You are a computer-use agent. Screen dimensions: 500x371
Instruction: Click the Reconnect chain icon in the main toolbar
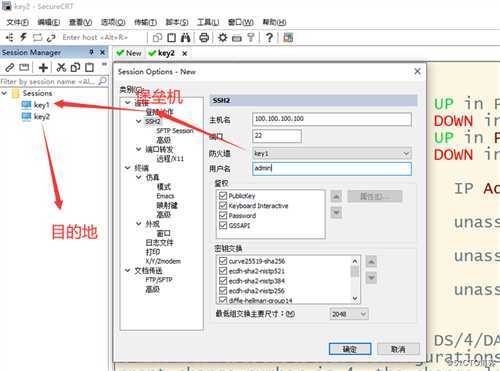click(51, 38)
